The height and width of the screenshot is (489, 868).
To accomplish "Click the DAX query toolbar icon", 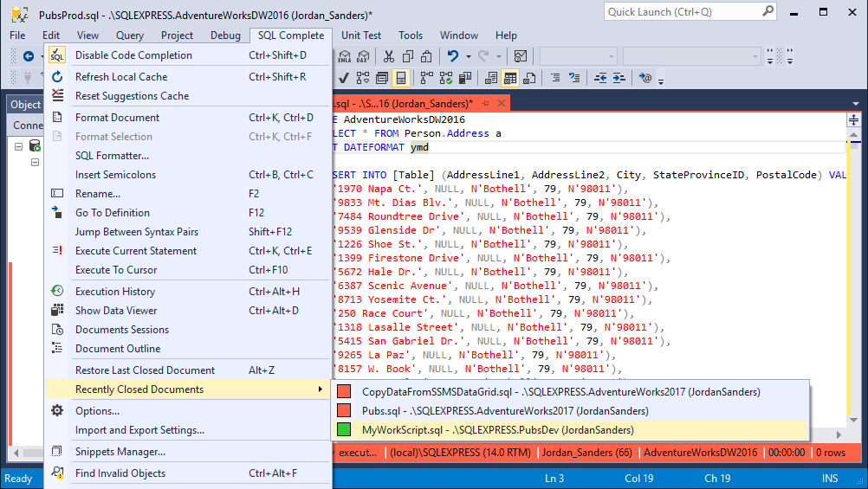I will point(363,56).
